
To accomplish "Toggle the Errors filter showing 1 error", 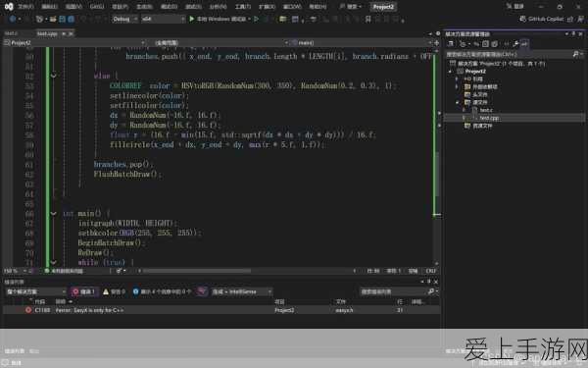I will tap(84, 291).
